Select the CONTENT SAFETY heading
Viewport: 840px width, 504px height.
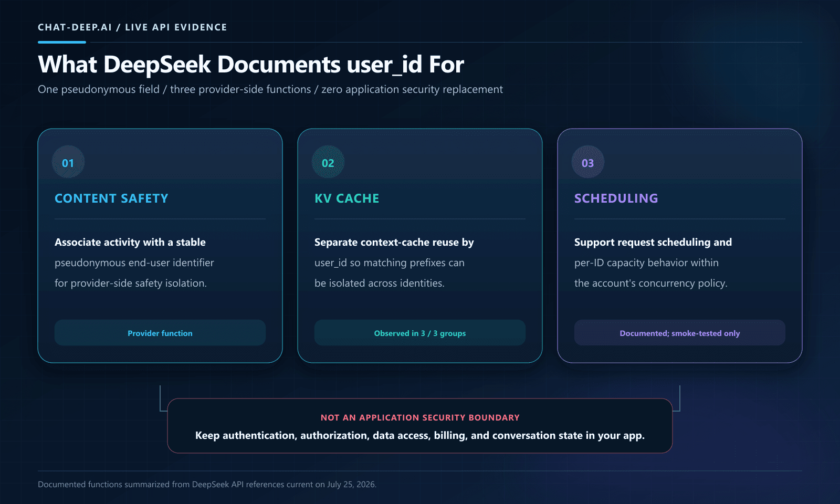click(111, 198)
